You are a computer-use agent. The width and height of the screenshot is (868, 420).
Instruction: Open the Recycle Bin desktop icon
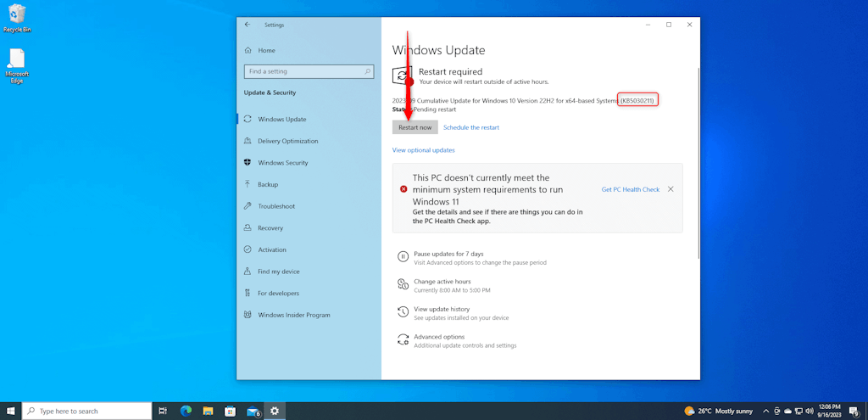tap(17, 19)
